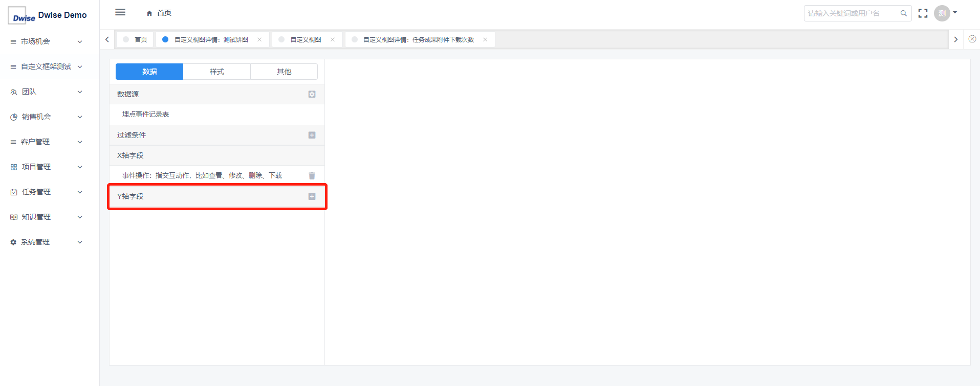Delete the X-axis field with trash icon

click(x=312, y=176)
